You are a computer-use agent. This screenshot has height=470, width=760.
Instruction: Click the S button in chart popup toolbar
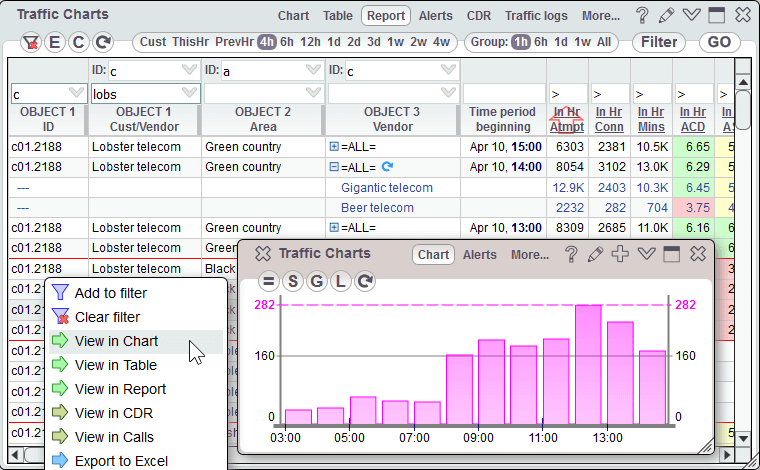pos(293,282)
